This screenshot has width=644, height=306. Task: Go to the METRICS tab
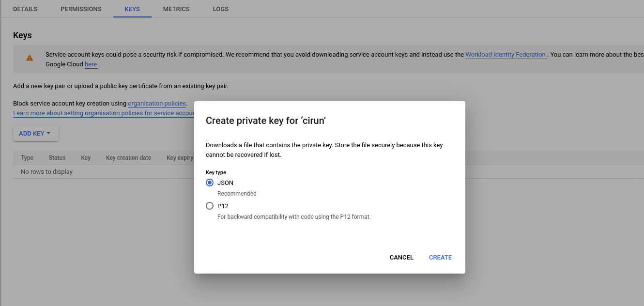(176, 9)
